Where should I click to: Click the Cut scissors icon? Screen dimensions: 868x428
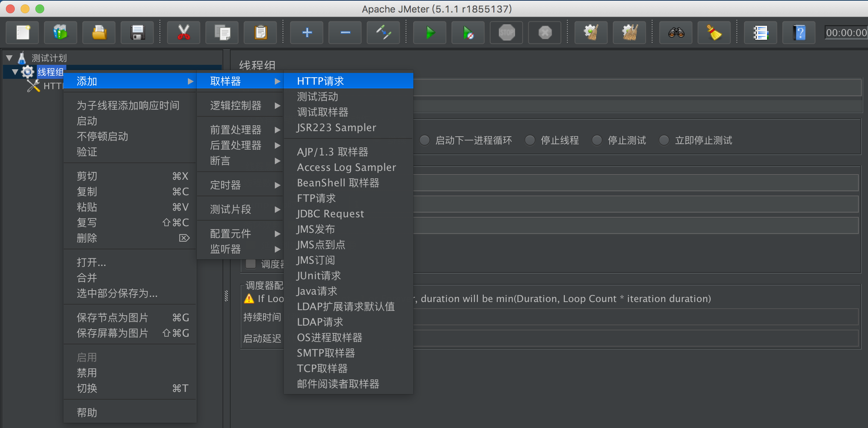click(x=183, y=32)
